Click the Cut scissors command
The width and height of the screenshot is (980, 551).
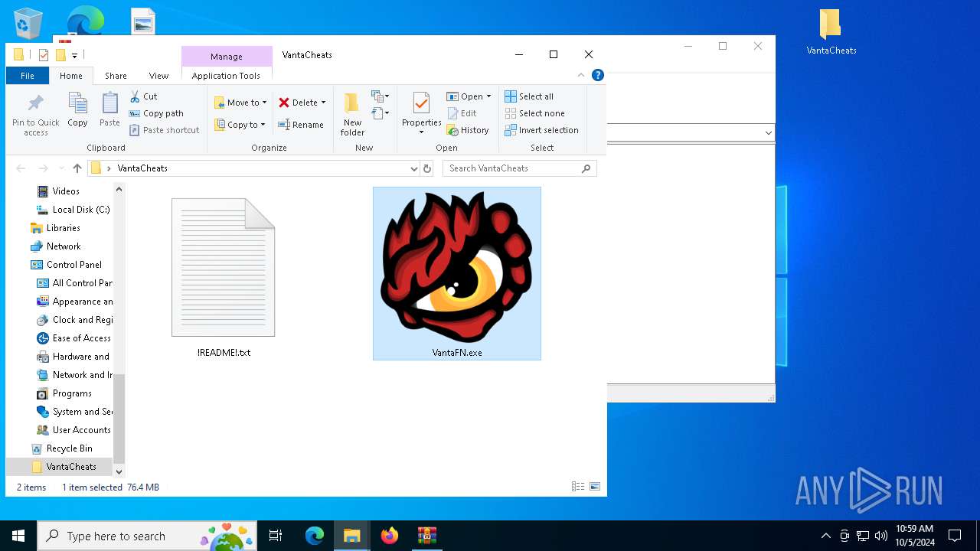point(143,96)
